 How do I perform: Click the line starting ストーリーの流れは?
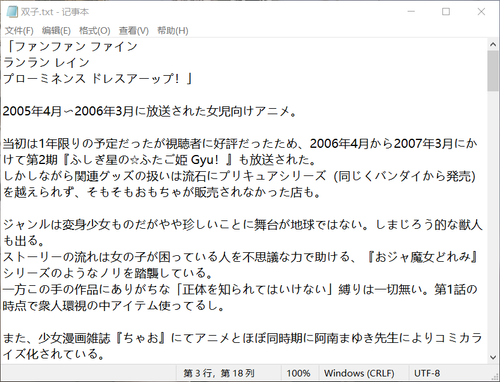click(241, 257)
